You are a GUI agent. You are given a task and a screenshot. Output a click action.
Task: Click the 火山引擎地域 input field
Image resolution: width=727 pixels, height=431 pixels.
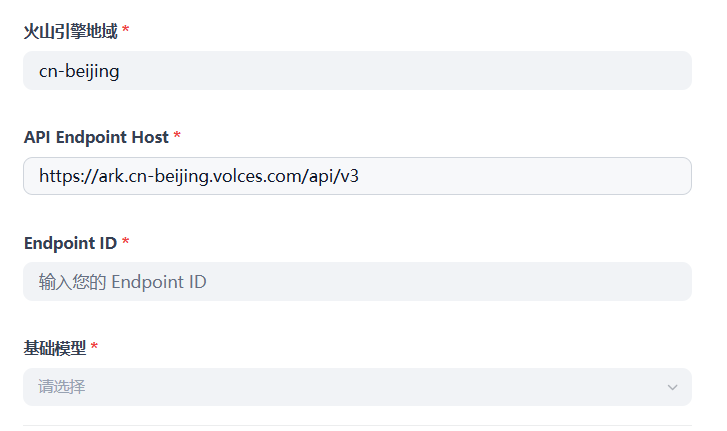[x=357, y=71]
